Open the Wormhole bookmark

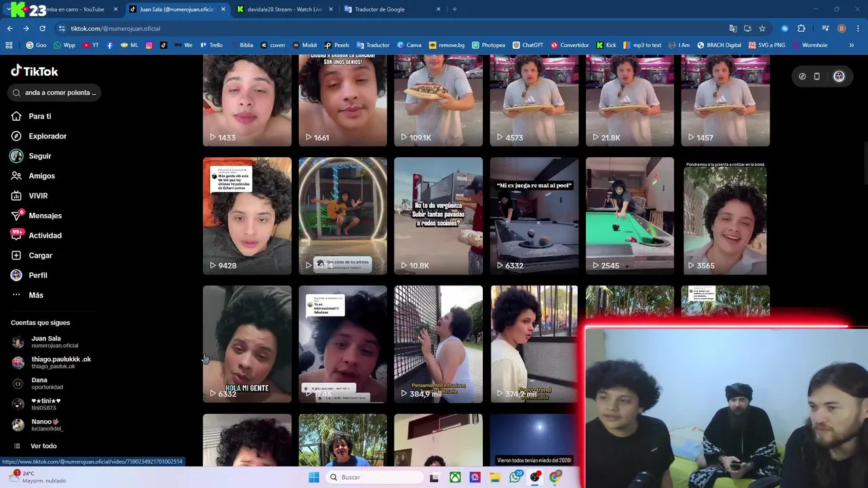(810, 45)
